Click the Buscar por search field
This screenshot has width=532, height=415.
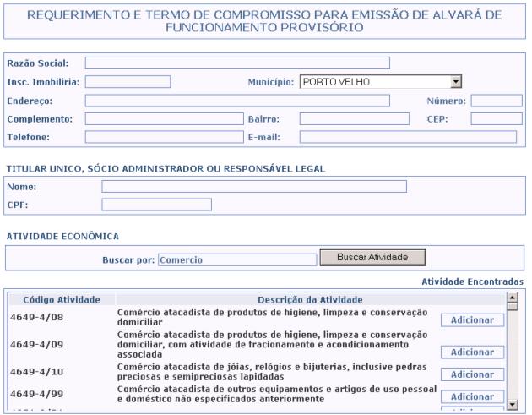pos(236,260)
